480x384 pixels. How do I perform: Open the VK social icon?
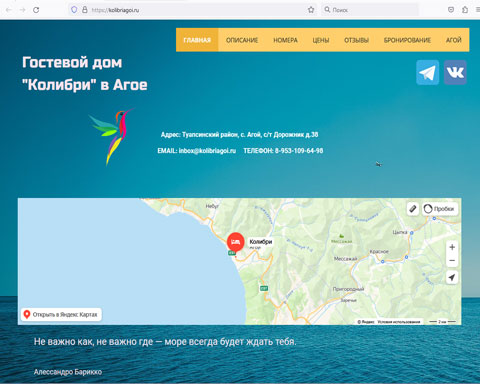pyautogui.click(x=455, y=72)
